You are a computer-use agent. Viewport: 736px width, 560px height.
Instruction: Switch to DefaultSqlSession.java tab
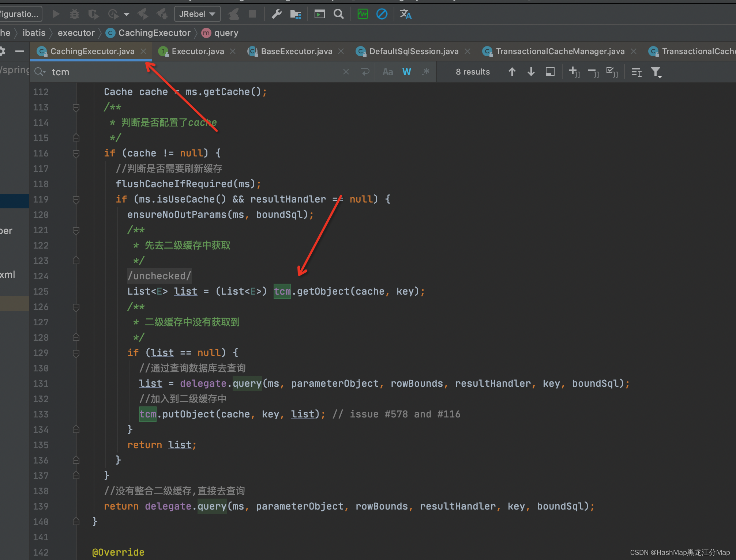point(414,52)
